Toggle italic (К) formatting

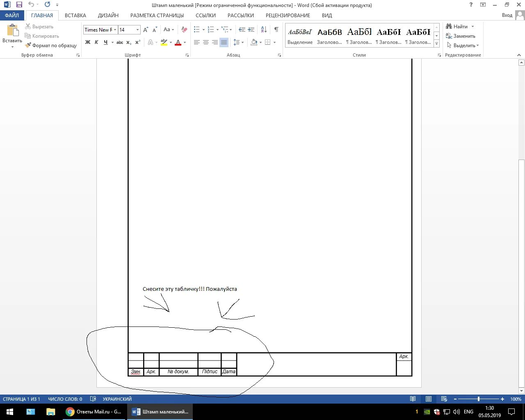(x=97, y=42)
